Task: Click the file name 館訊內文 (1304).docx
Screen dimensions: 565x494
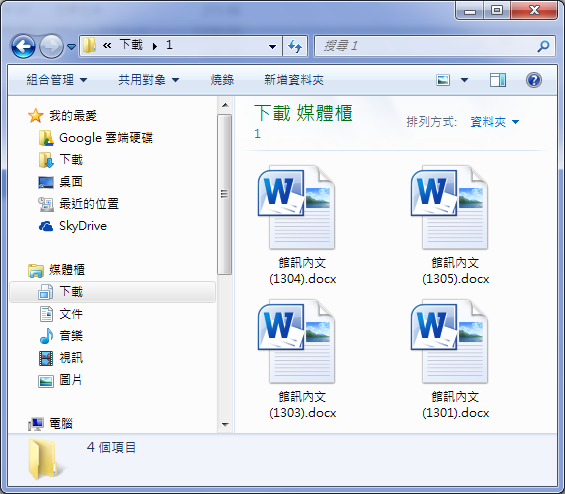Action: tap(302, 271)
